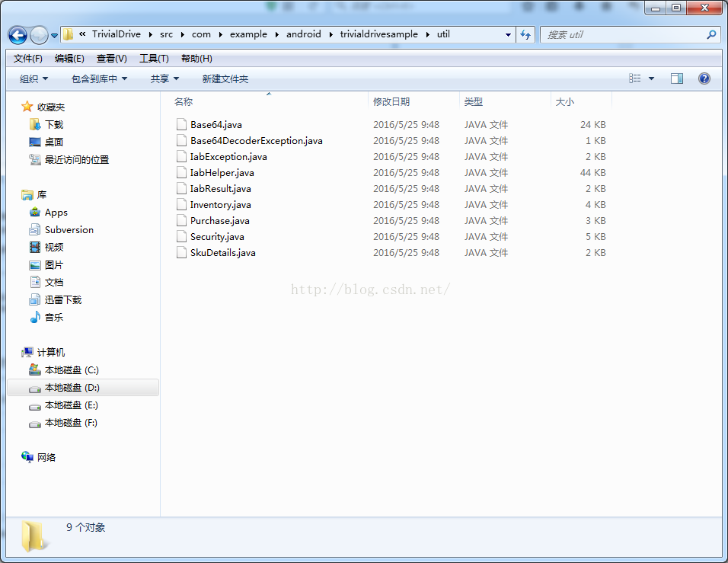Click the 计算机 computer icon
This screenshot has height=563, width=728.
point(27,352)
